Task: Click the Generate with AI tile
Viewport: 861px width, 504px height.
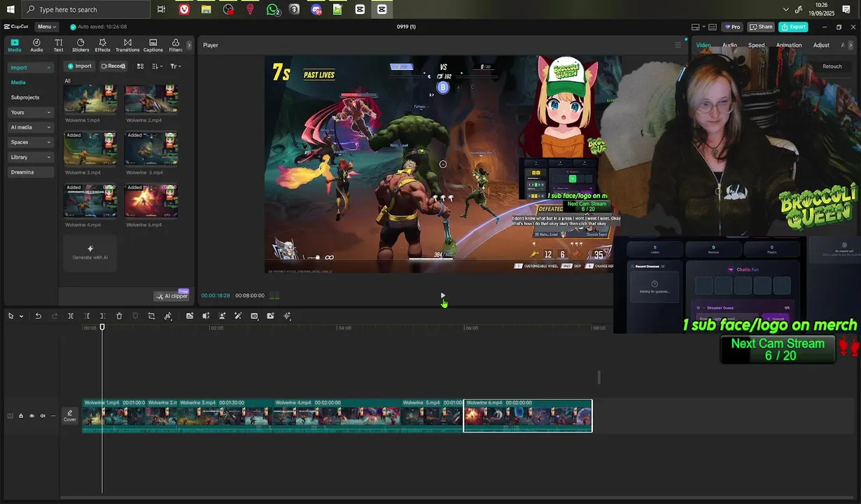Action: [90, 252]
